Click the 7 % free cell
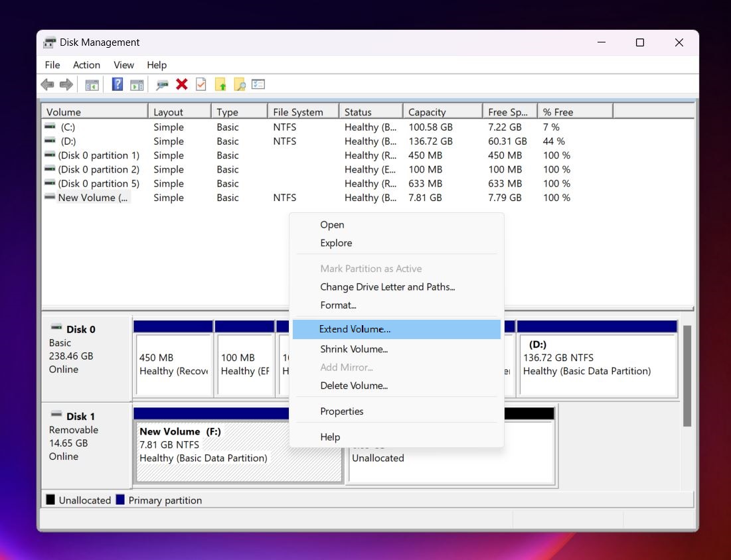Viewport: 731px width, 560px height. pyautogui.click(x=551, y=127)
